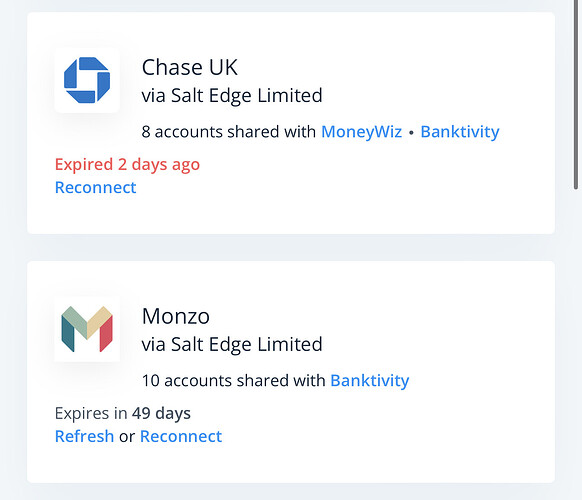Click the "Expires in 49 days" status
Screen dimensions: 582x500
click(x=122, y=413)
